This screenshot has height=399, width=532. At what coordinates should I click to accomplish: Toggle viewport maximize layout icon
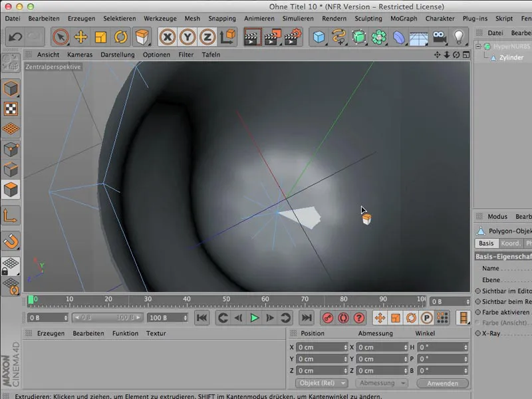coord(466,55)
